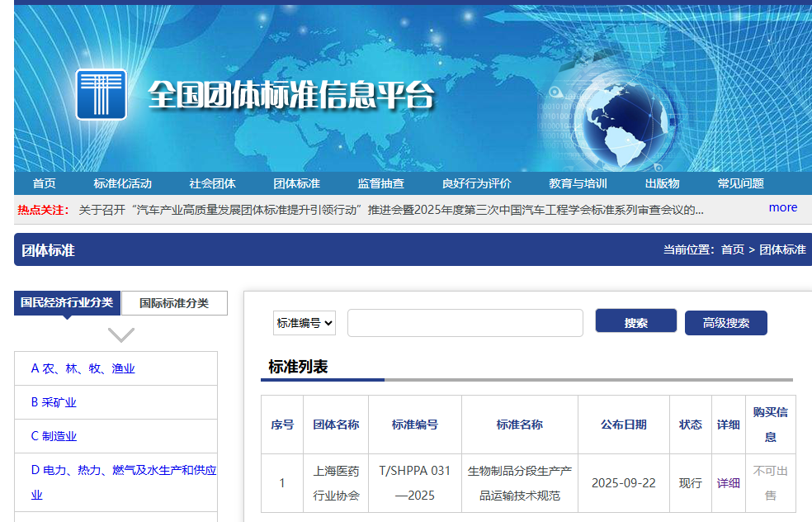Viewport: 812px width, 522px height.
Task: Open 高级搜索 advanced search
Action: pyautogui.click(x=725, y=323)
